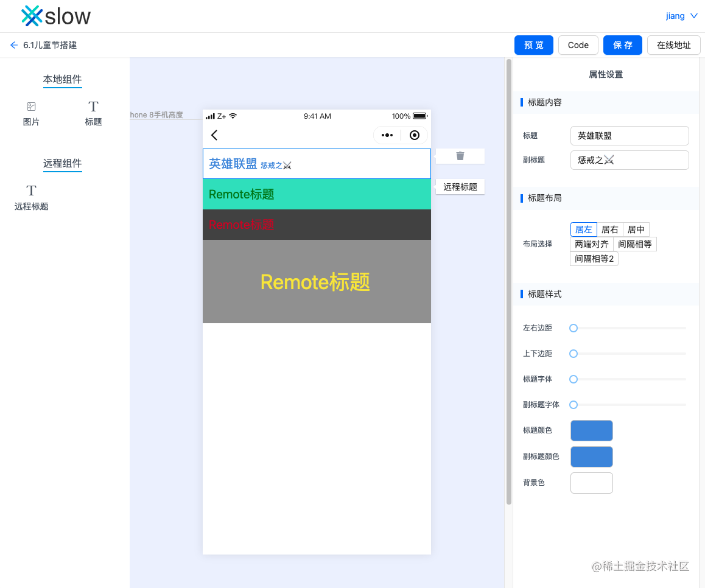Viewport: 705px width, 588px height.
Task: Open the phone preview three-dot menu
Action: (387, 135)
